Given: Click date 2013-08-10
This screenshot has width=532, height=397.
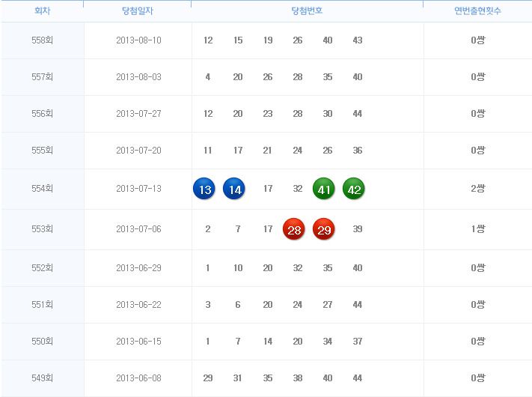Looking at the screenshot, I should 138,40.
